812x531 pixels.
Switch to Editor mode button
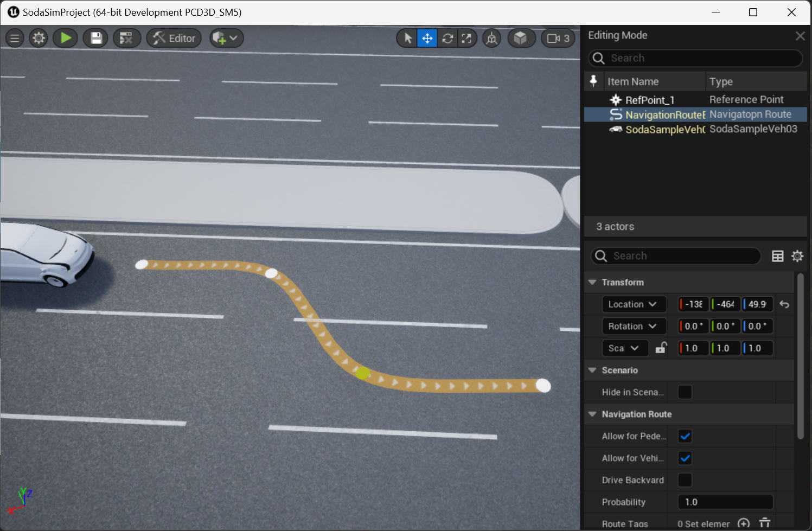click(x=174, y=39)
